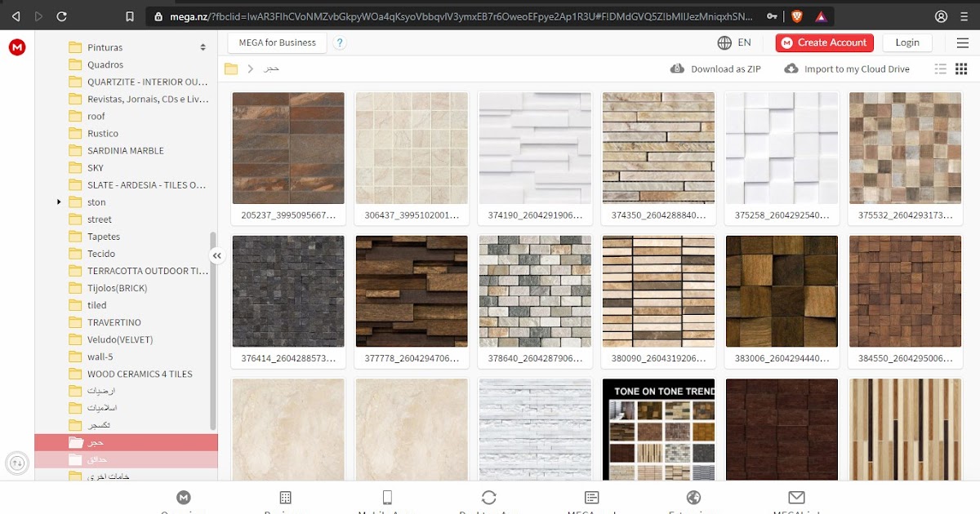Switch to grid view layout
Screen dimensions: 980x514
[x=961, y=69]
